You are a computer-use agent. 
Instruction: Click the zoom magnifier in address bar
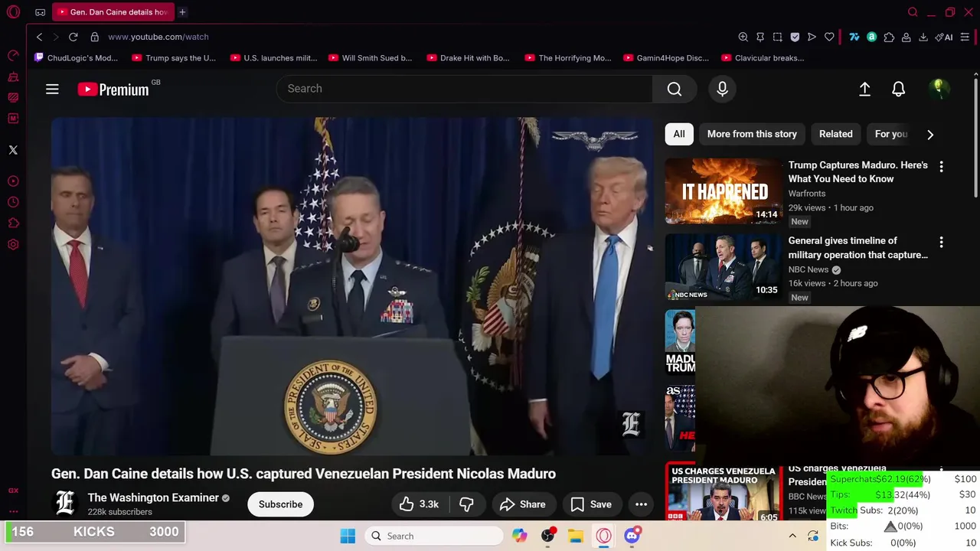(743, 37)
